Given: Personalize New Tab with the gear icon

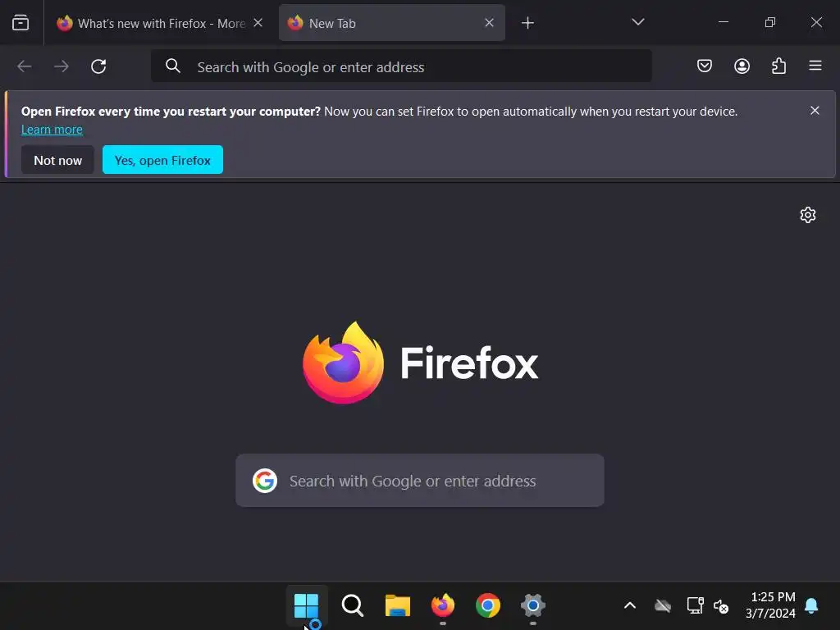Looking at the screenshot, I should 807,215.
